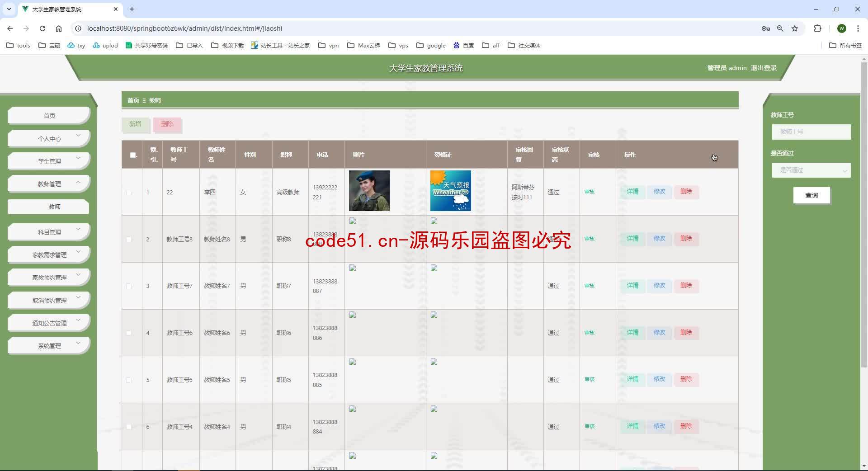Click the 李四 teacher photo thumbnail

click(x=369, y=191)
